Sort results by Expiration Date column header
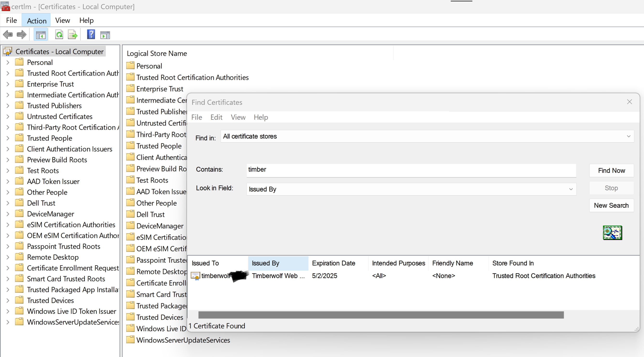644x357 pixels. point(334,263)
